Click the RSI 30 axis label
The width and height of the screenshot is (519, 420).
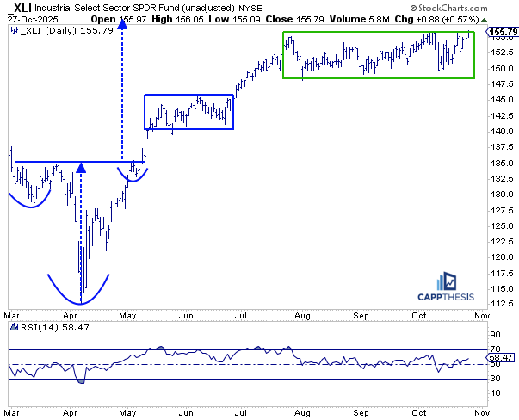[x=496, y=379]
